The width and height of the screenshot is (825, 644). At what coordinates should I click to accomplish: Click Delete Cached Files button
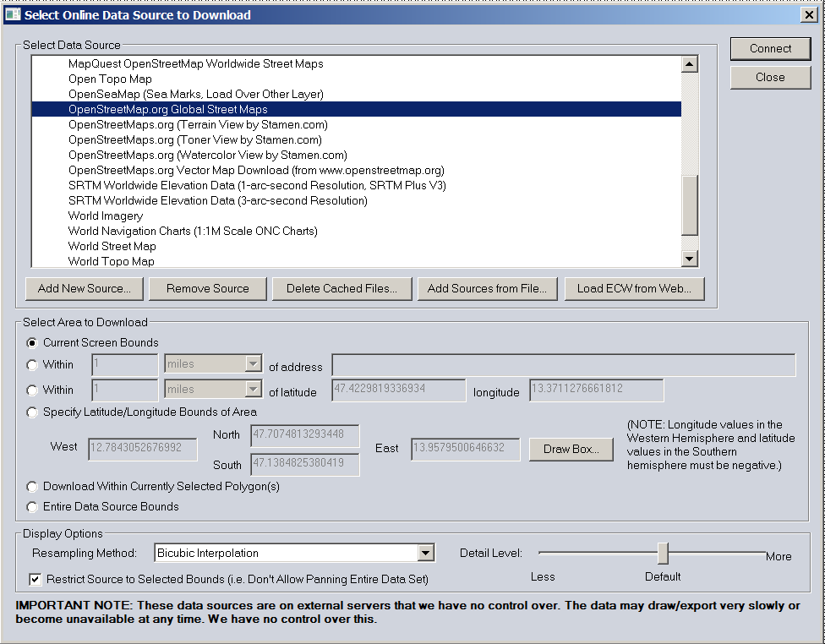tap(341, 288)
